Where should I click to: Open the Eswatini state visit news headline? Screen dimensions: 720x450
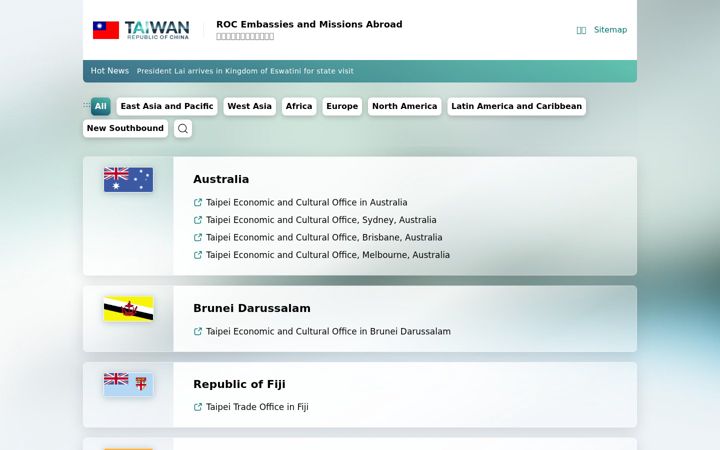click(x=245, y=71)
